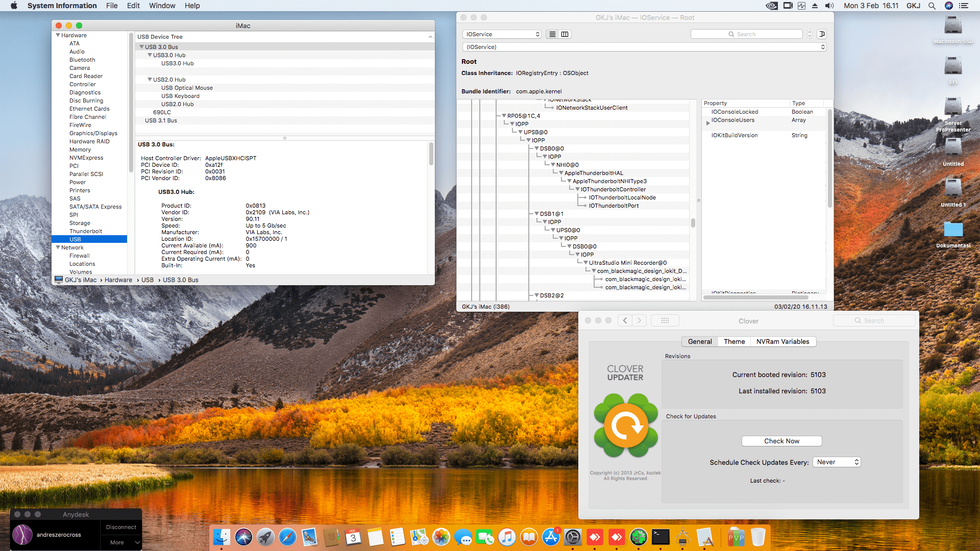Switch IORegistry view to list mode
Screen dimensions: 980x551
point(552,34)
